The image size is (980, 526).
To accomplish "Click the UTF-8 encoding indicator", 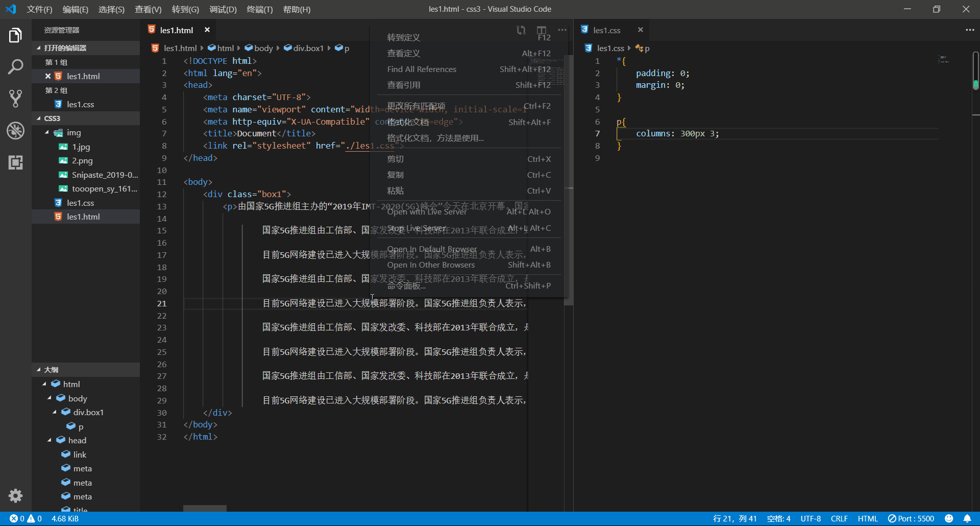I will pyautogui.click(x=811, y=518).
